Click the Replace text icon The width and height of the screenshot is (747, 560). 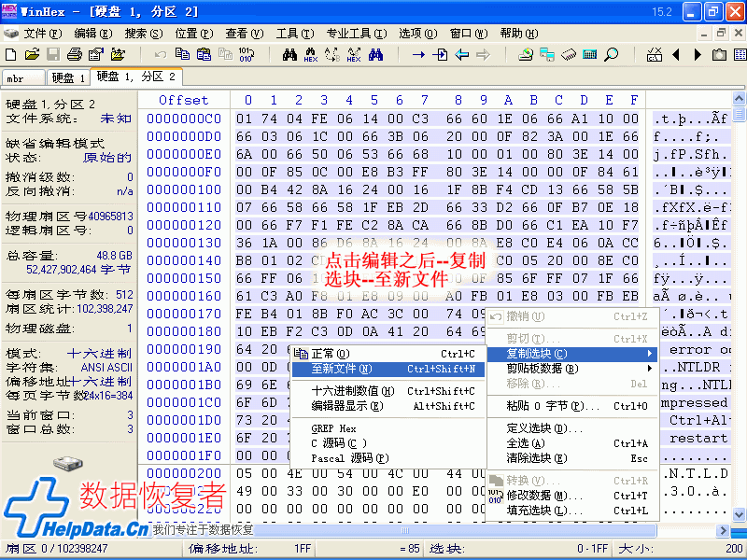point(332,55)
